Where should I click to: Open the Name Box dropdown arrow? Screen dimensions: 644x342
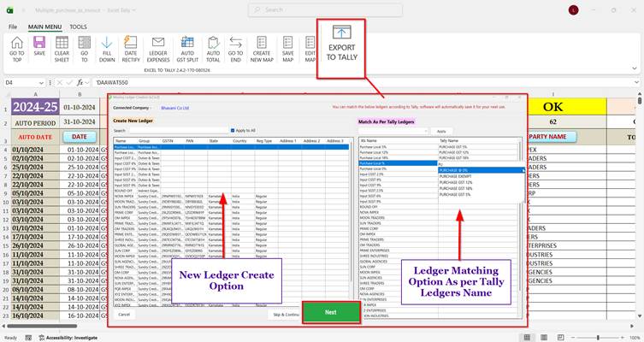pos(41,83)
